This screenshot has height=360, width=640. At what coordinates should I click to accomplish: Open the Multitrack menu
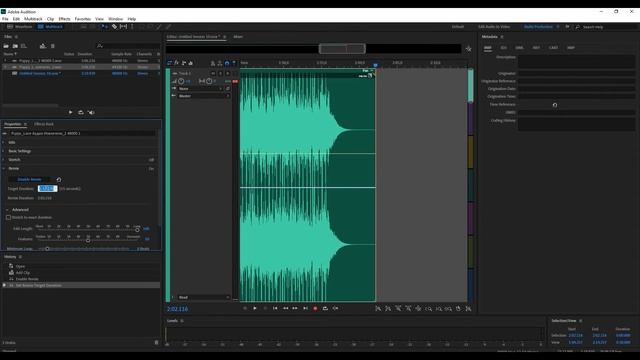[x=33, y=19]
